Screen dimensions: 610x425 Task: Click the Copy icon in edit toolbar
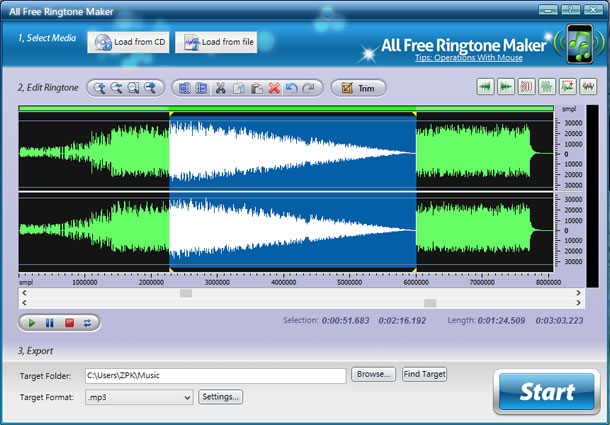click(x=238, y=88)
